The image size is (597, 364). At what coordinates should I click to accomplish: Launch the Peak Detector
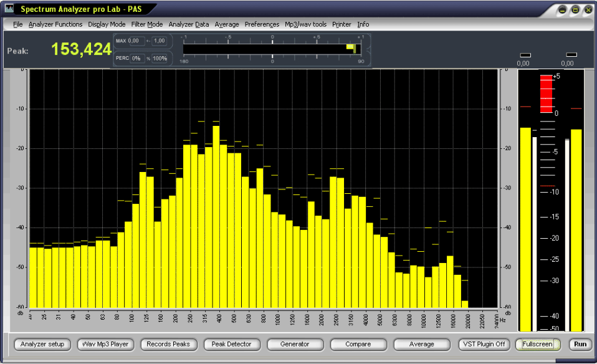232,344
